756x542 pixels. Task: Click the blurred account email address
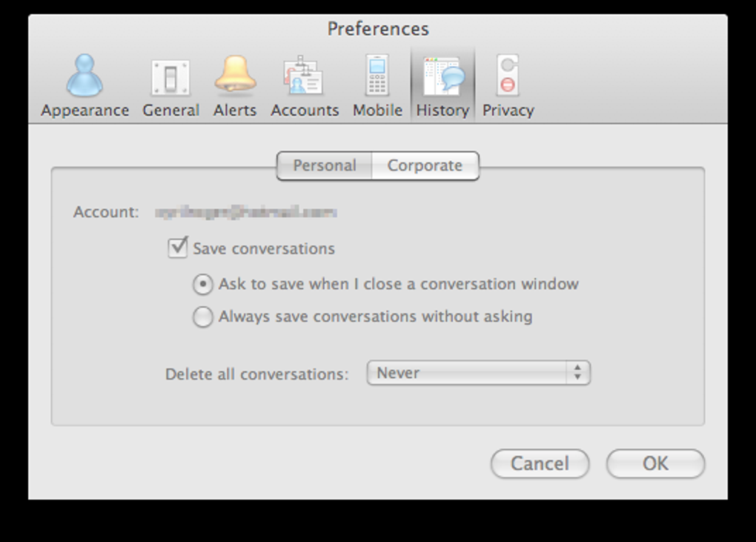point(246,213)
